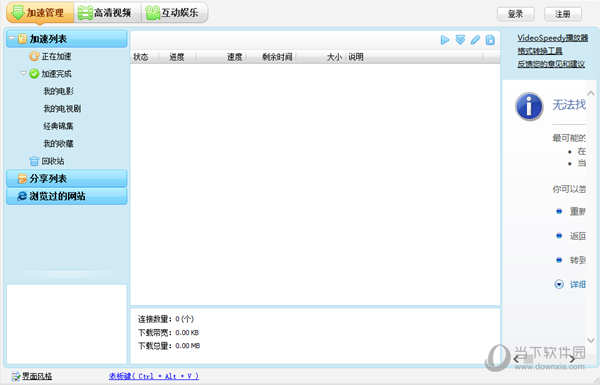Open the 格式转换工具 link
Viewport: 600px width, 385px height.
pos(540,51)
